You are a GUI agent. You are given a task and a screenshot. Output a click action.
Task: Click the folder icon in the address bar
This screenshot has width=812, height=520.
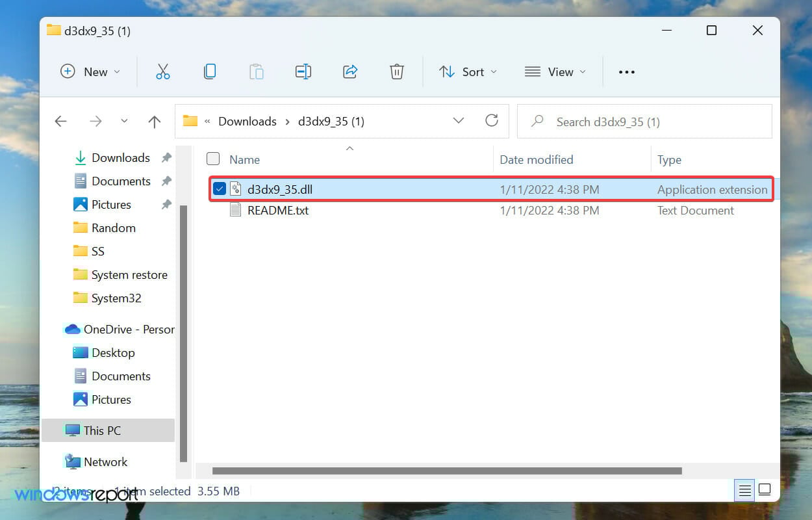(x=190, y=121)
